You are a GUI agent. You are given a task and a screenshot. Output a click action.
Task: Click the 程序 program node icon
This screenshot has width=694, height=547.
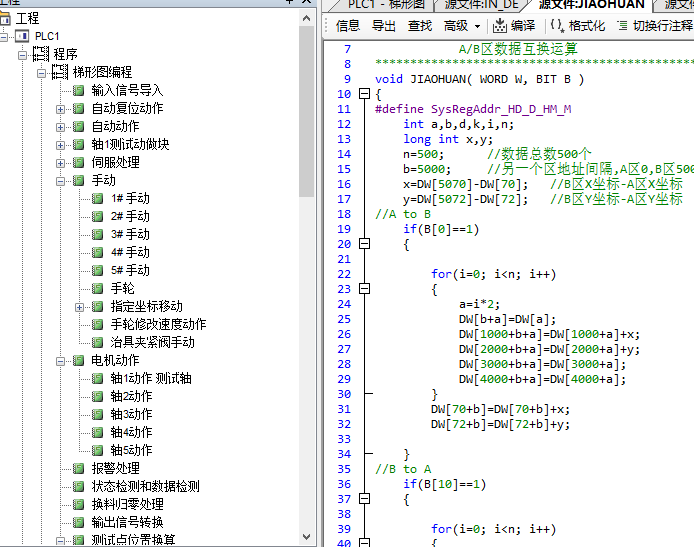click(41, 54)
